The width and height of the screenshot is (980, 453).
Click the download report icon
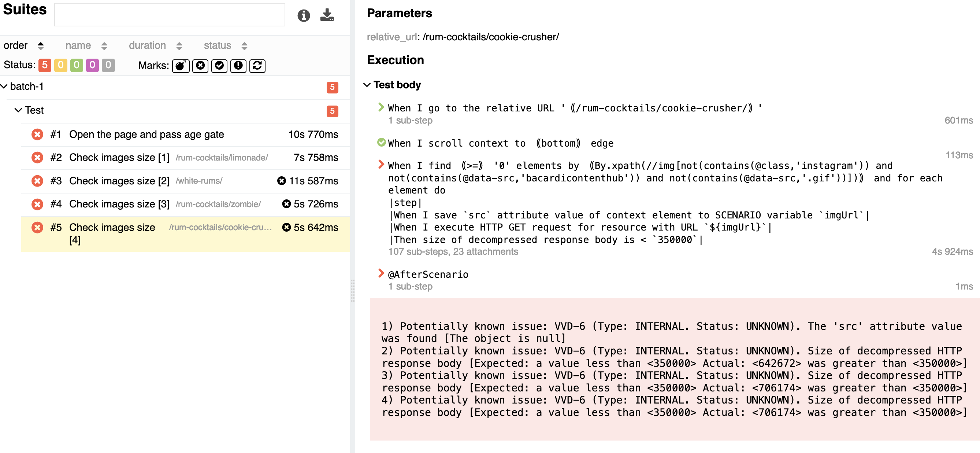click(x=327, y=16)
